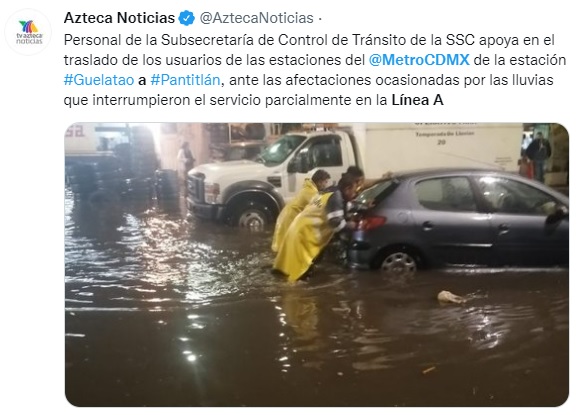The width and height of the screenshot is (580, 415).
Task: Click the pickup truck's front wheel
Action: [x=253, y=219]
